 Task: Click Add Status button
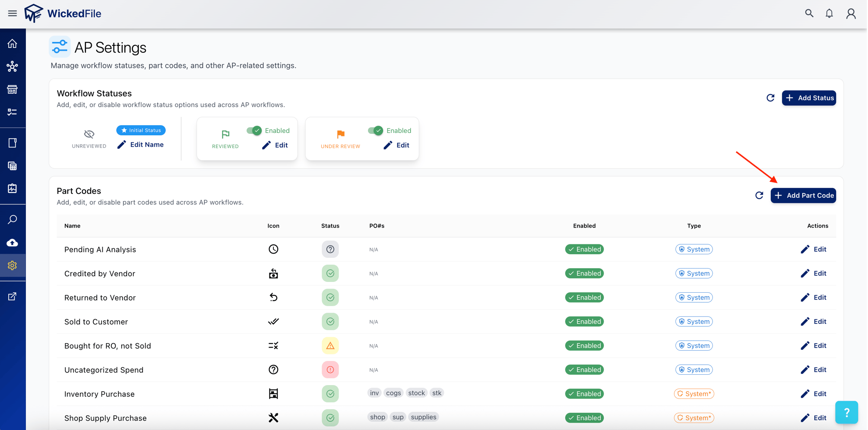pos(809,98)
